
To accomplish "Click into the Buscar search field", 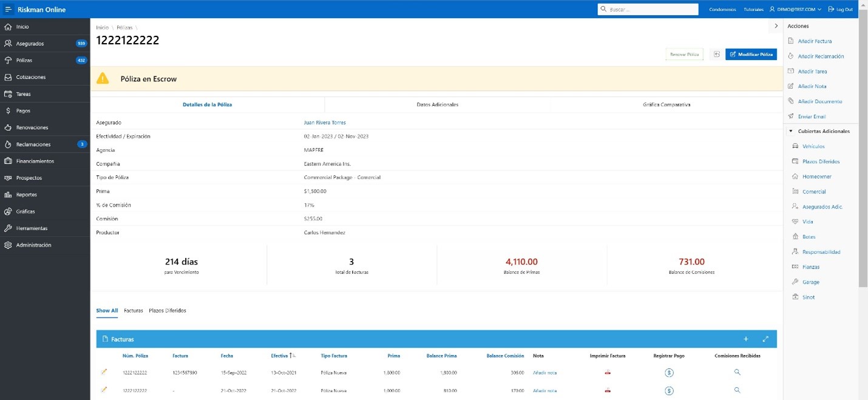I will pos(648,9).
